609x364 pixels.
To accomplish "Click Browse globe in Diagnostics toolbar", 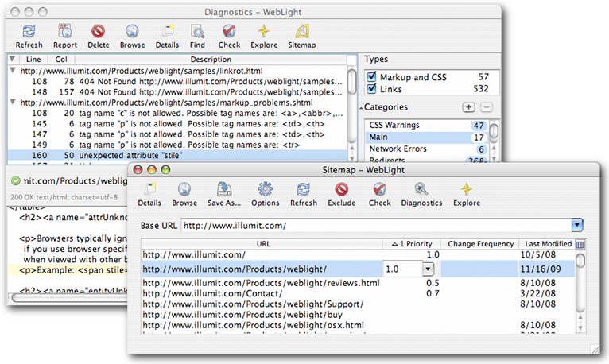I will (x=132, y=32).
